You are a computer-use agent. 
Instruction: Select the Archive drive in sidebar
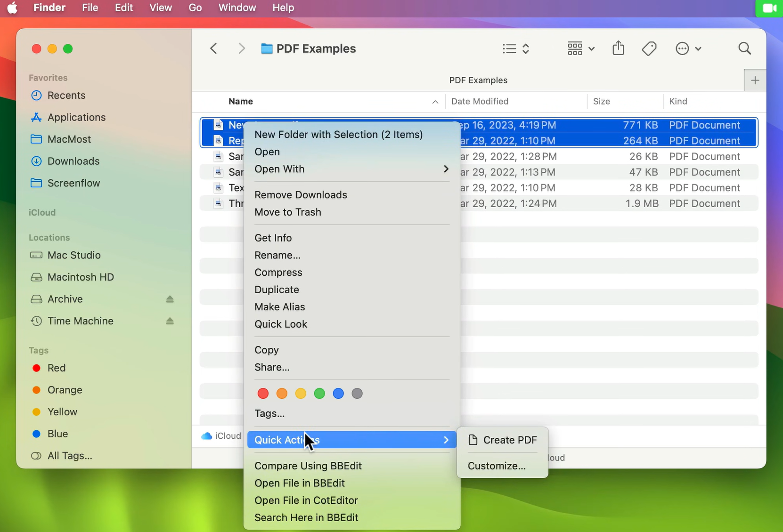pyautogui.click(x=65, y=299)
